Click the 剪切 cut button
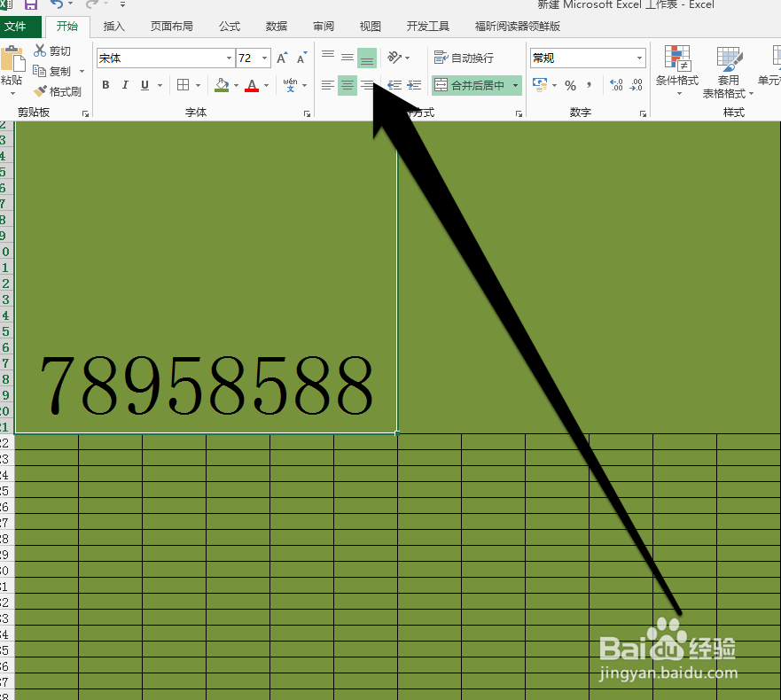The image size is (781, 700). point(52,51)
